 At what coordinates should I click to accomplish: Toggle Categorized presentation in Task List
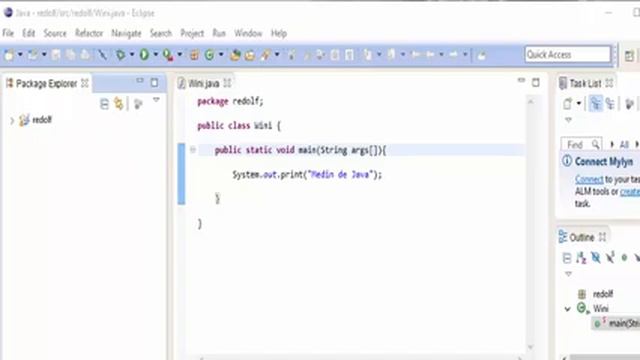(596, 104)
